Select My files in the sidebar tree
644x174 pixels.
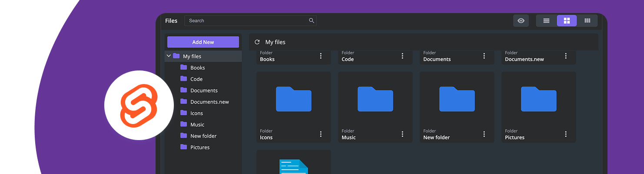(x=203, y=56)
